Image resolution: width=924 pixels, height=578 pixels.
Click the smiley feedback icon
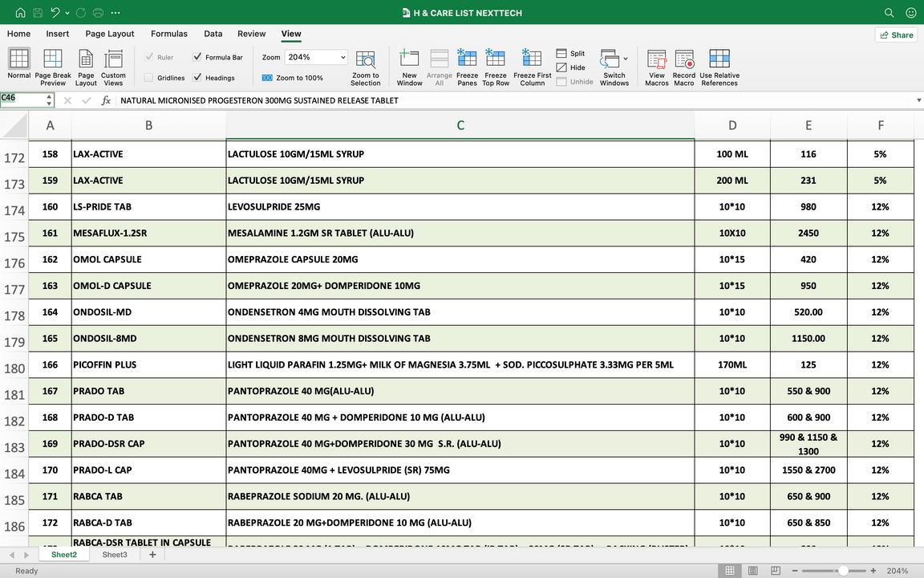pos(910,12)
